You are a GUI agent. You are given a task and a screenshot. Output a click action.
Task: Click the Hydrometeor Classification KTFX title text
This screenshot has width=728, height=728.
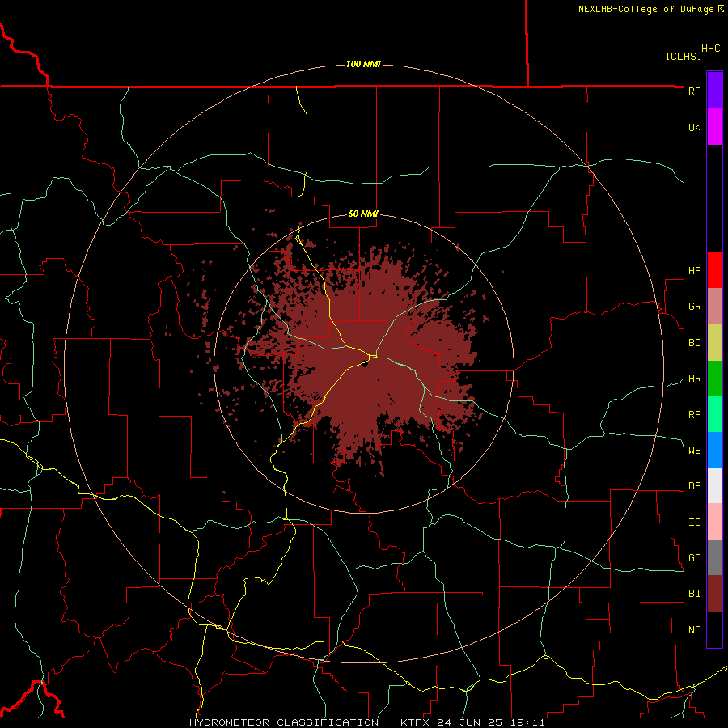pyautogui.click(x=366, y=722)
